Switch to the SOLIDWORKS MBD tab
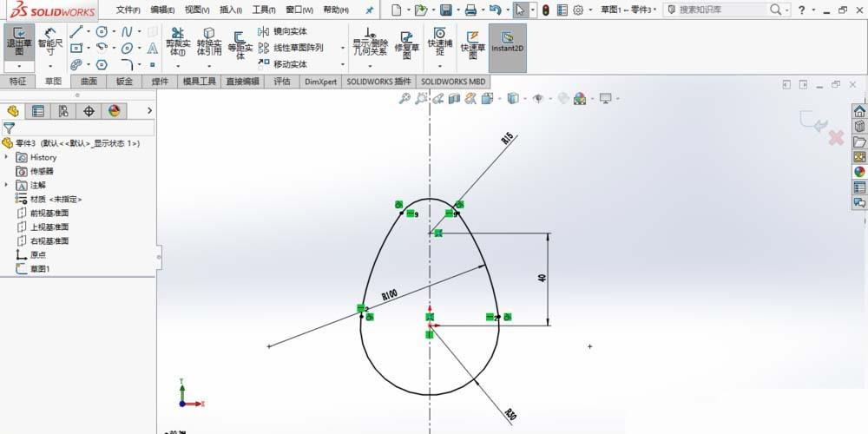 tap(453, 82)
